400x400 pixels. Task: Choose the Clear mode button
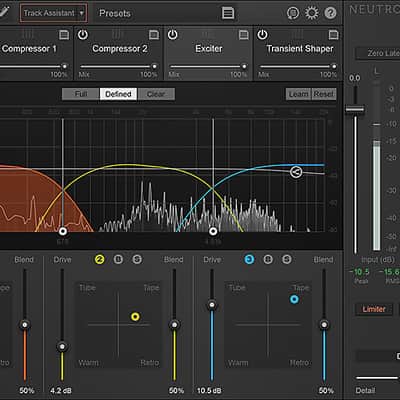[156, 94]
